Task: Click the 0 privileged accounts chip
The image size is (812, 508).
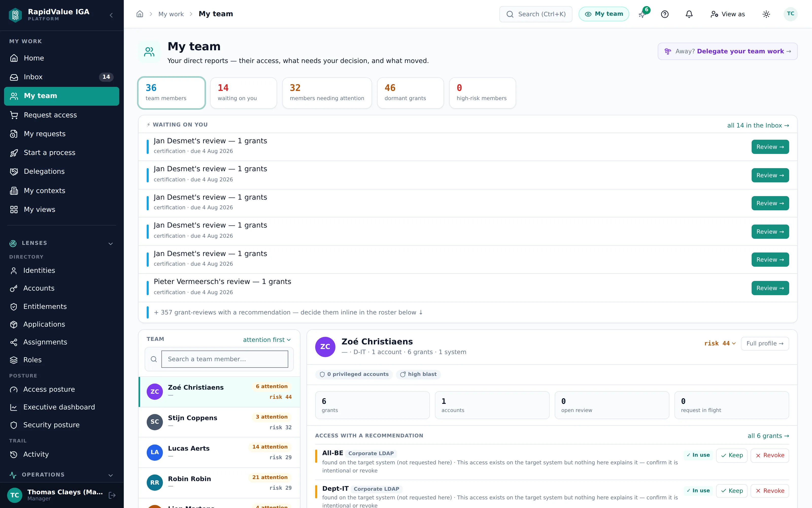Action: coord(354,374)
